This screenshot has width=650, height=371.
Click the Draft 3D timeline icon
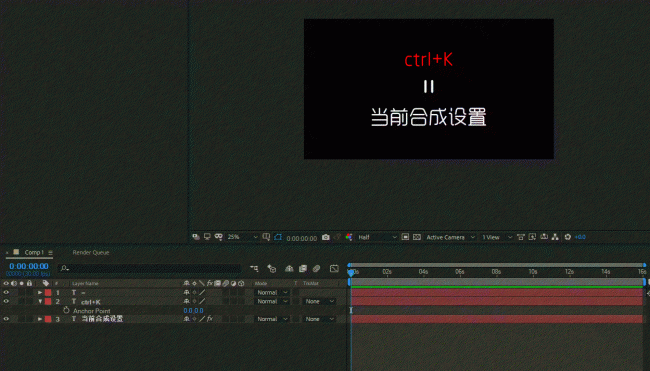point(272,269)
